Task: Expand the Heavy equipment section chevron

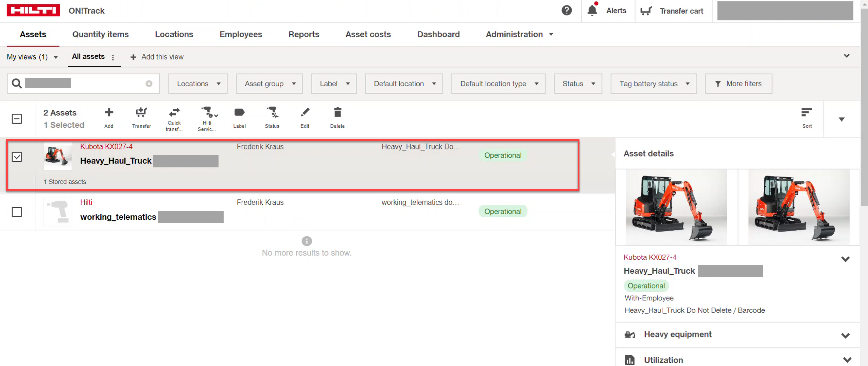Action: tap(845, 335)
